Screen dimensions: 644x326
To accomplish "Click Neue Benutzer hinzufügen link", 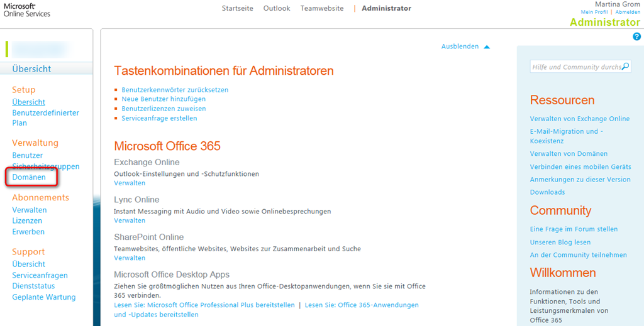I will point(164,99).
